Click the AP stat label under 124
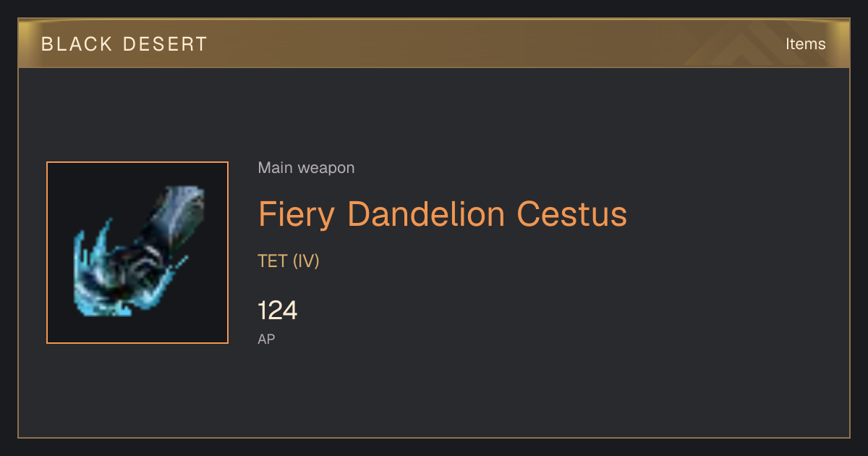Screen dimensions: 868x456 point(266,339)
